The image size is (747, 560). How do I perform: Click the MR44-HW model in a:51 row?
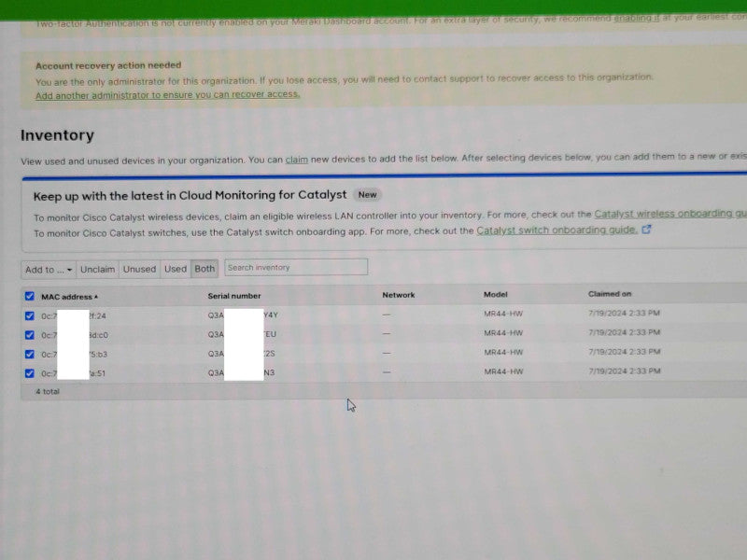pos(503,371)
